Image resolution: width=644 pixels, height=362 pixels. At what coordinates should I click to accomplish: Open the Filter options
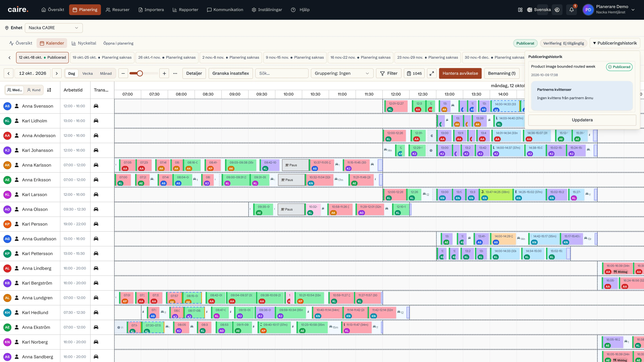[389, 73]
